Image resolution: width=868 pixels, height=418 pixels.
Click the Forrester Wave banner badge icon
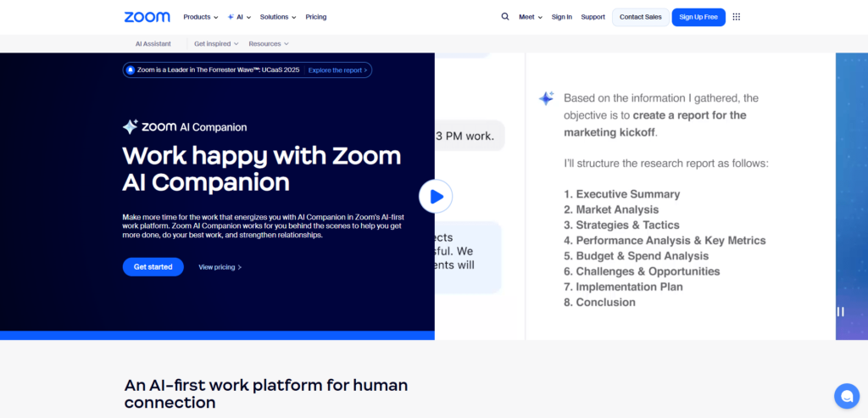click(x=130, y=70)
